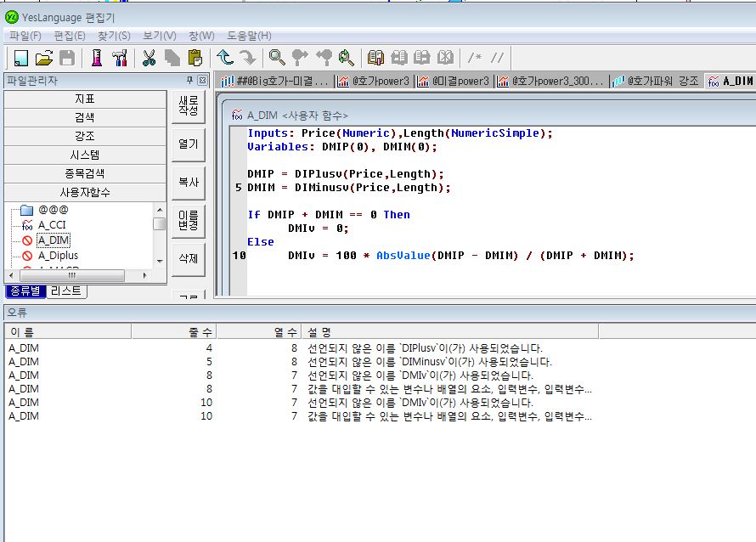Viewport: 756px width, 542px height.
Task: Expand the 시스템 category section
Action: (84, 155)
